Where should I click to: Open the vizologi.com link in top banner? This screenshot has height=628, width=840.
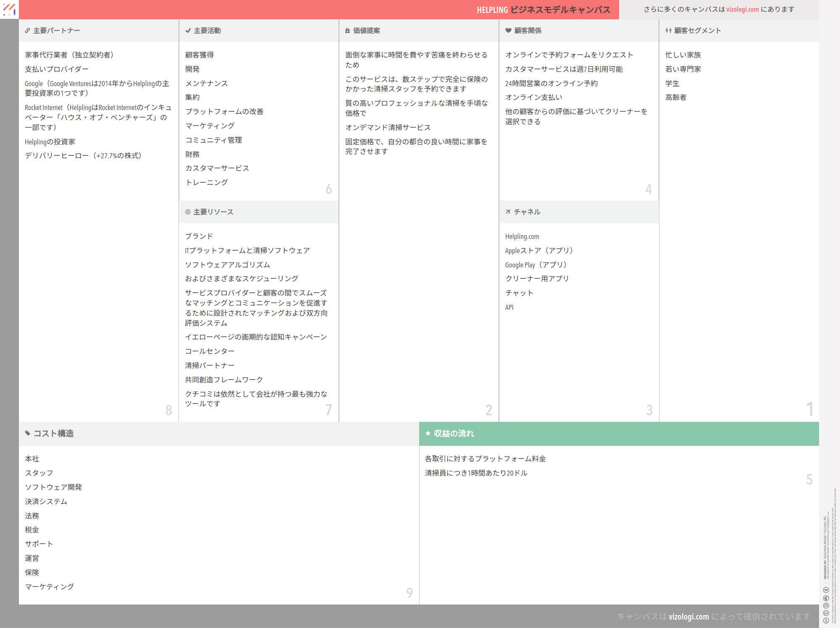tap(742, 9)
